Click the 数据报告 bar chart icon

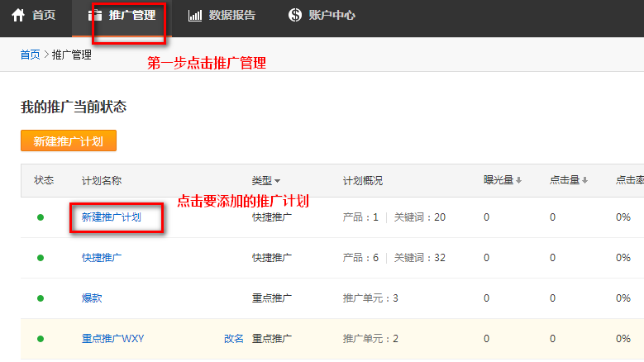coord(195,15)
